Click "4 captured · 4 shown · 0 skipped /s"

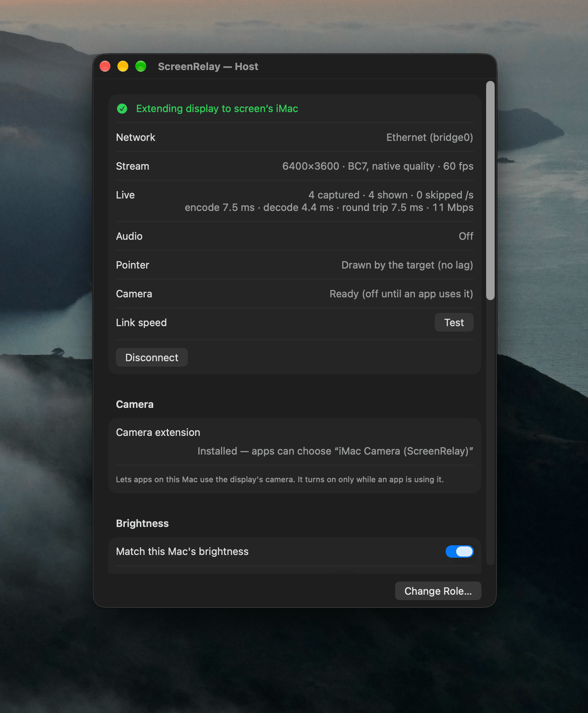pyautogui.click(x=391, y=195)
